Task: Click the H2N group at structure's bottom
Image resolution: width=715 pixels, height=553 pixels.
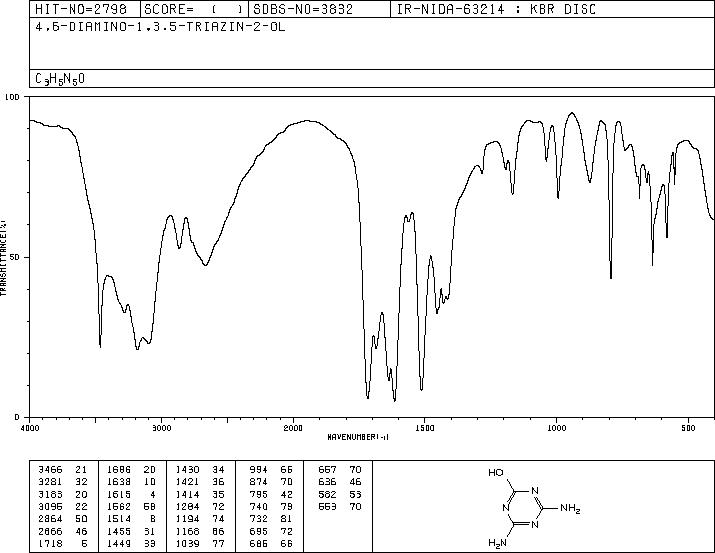Action: click(x=497, y=543)
